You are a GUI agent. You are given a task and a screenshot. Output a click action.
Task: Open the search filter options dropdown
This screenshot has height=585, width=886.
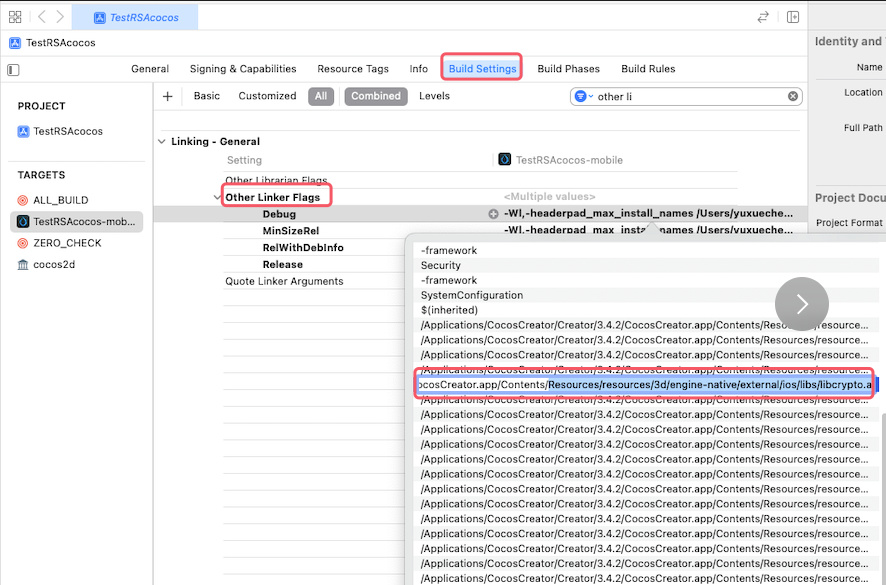pos(583,97)
